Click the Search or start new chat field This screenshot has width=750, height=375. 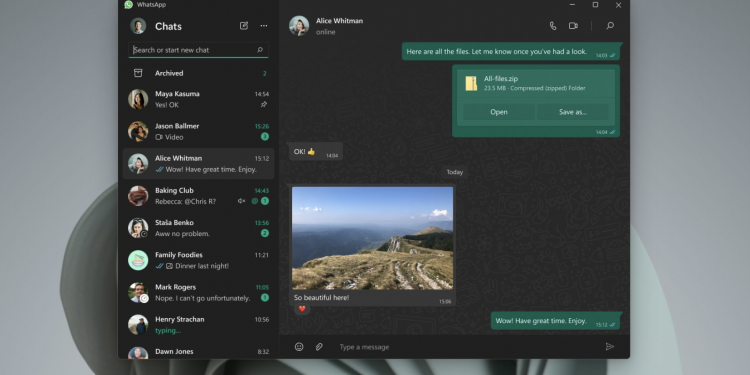click(x=198, y=50)
